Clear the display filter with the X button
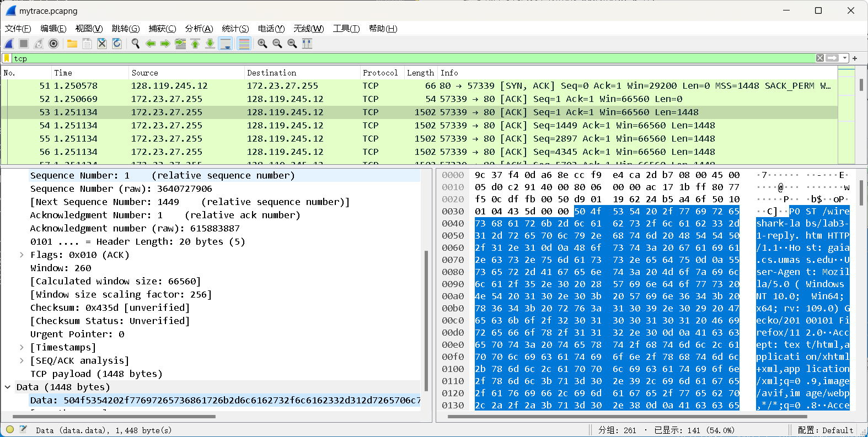This screenshot has width=868, height=437. point(820,58)
